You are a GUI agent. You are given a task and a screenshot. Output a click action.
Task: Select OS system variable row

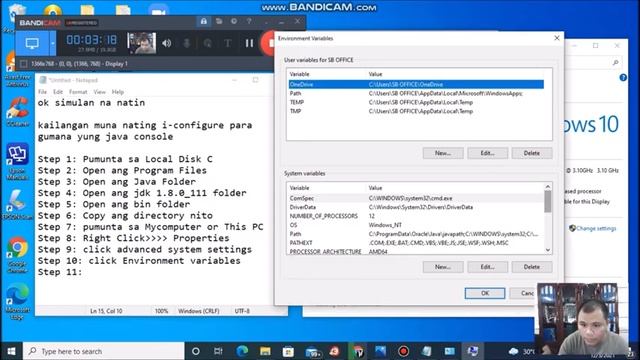[x=416, y=225]
